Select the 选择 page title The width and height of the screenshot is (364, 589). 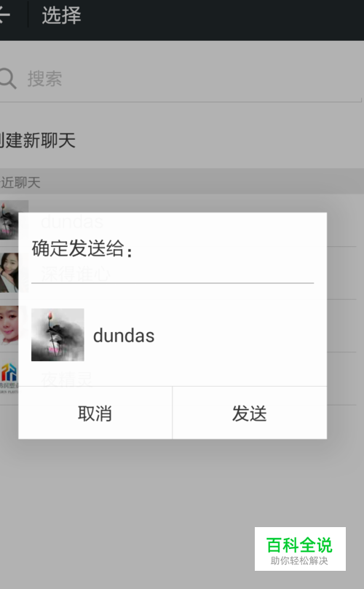(x=62, y=15)
